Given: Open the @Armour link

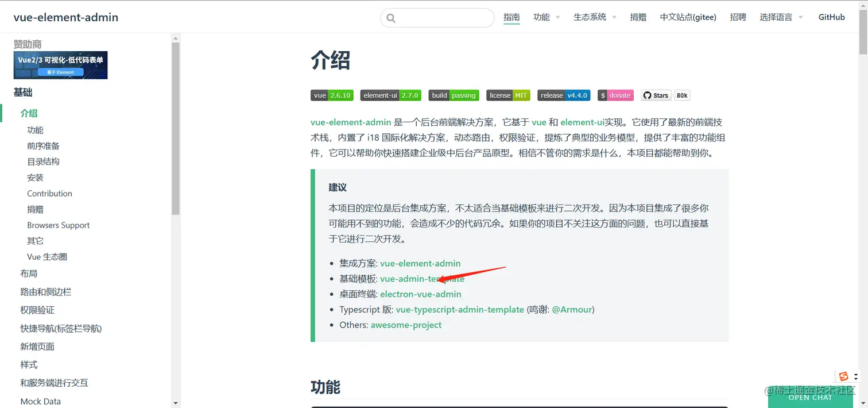Looking at the screenshot, I should pos(572,309).
